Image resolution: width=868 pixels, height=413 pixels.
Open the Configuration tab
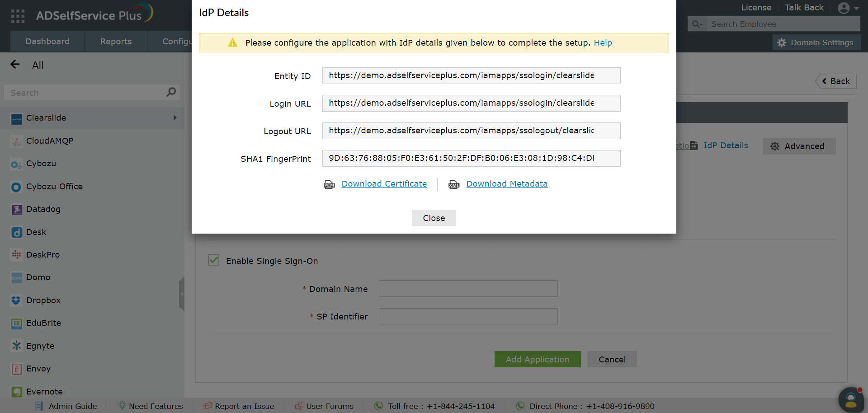click(x=177, y=42)
